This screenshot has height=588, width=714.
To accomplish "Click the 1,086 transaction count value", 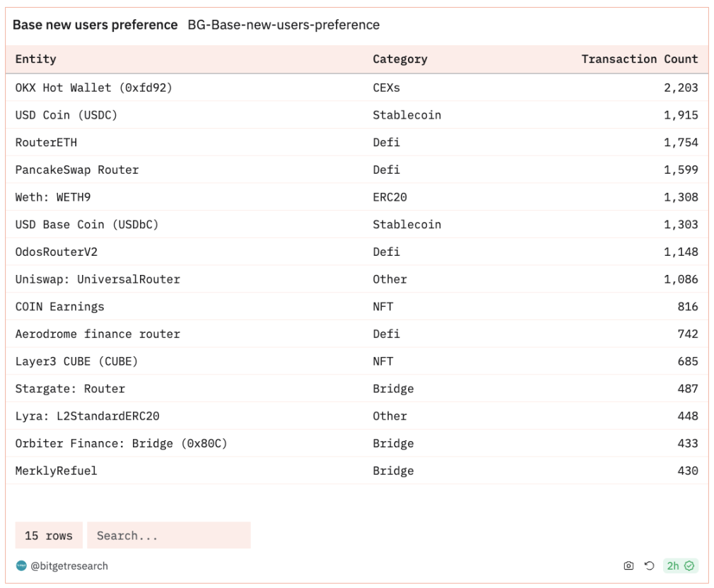I will [x=681, y=279].
